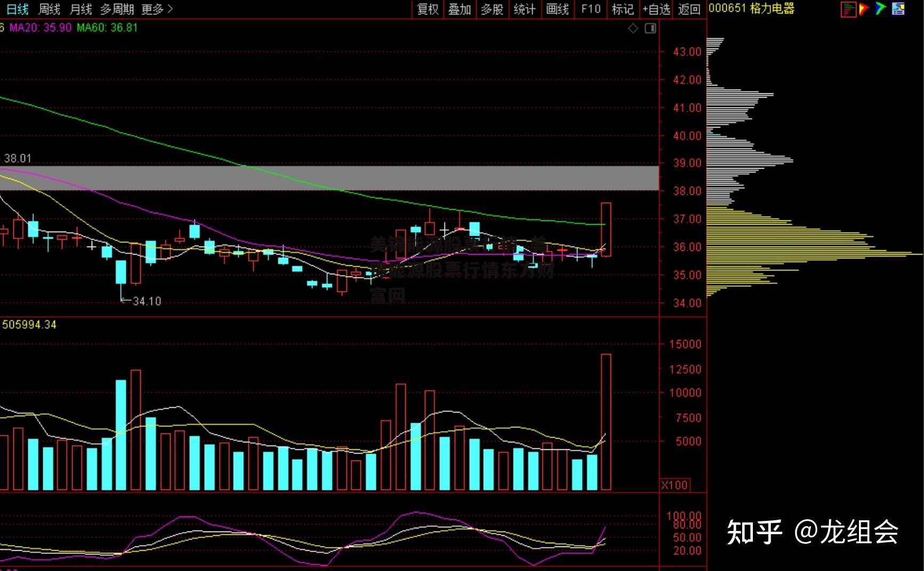924x571 pixels.
Task: Click the 复权 price adjustment button
Action: tap(428, 9)
